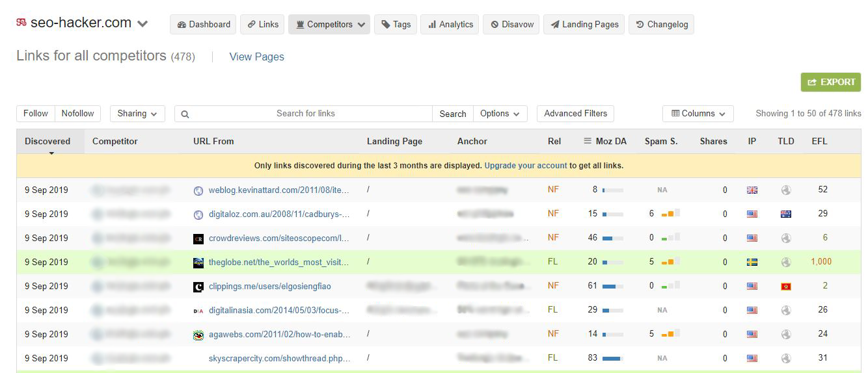Focus the Search for links field

306,114
